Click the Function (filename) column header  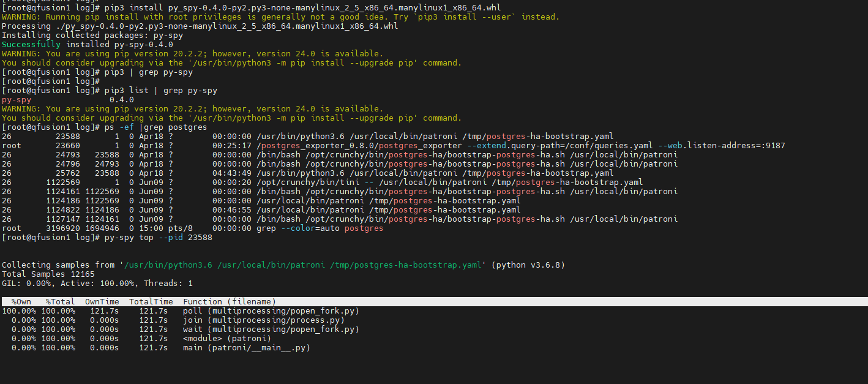point(229,302)
